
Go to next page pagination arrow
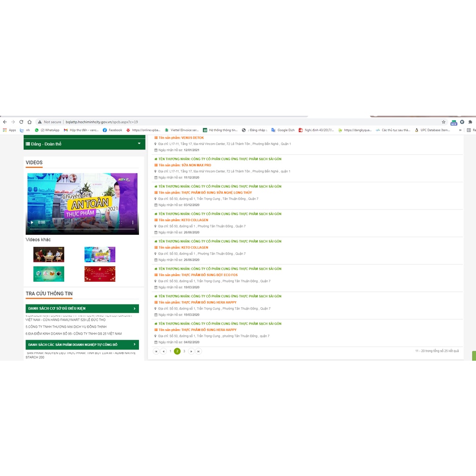click(191, 351)
